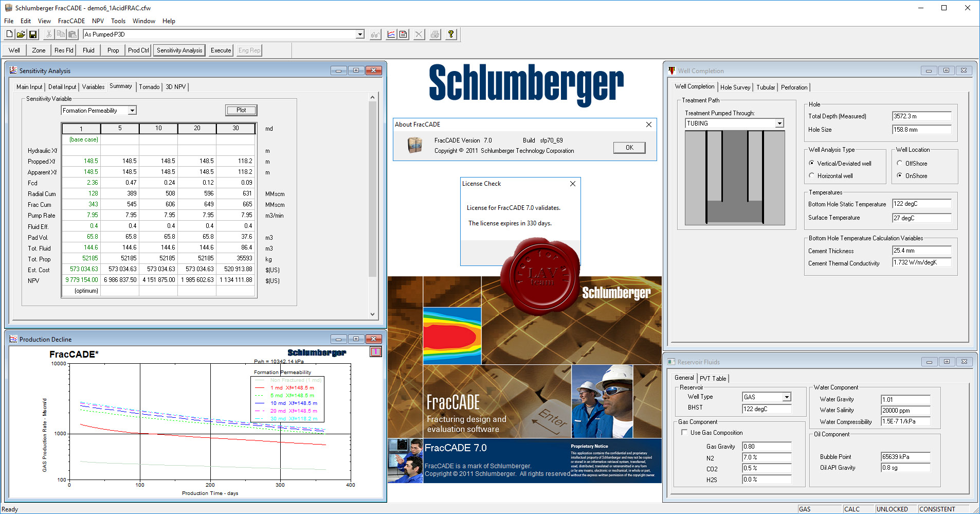The height and width of the screenshot is (514, 980).
Task: Select OnShore well location
Action: (x=899, y=175)
